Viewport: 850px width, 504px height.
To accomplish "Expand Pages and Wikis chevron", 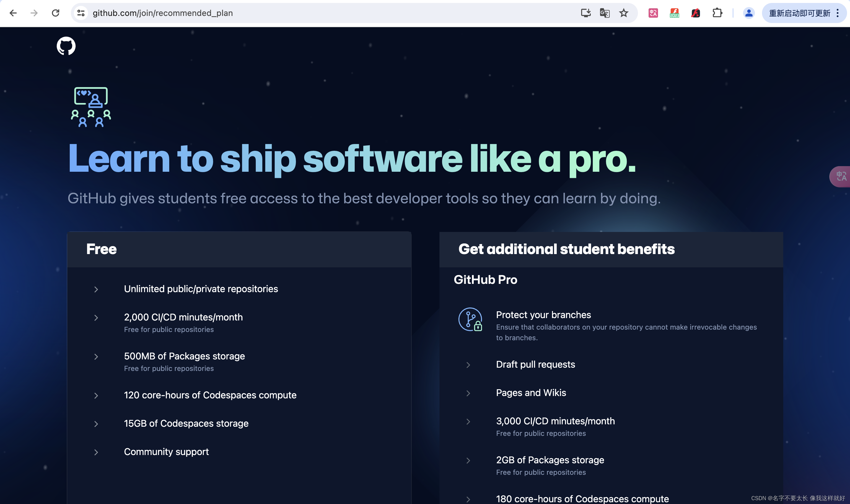I will [468, 393].
